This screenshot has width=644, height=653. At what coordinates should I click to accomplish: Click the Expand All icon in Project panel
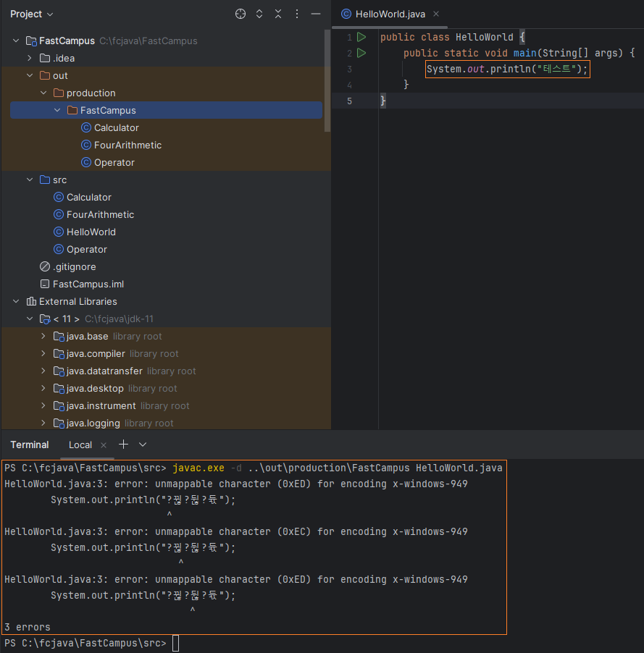point(259,14)
